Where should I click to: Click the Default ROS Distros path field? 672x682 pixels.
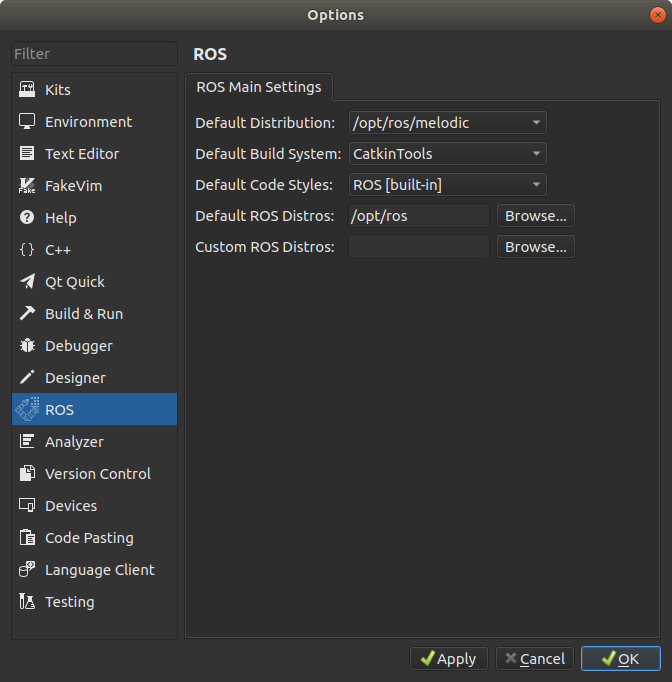click(419, 216)
